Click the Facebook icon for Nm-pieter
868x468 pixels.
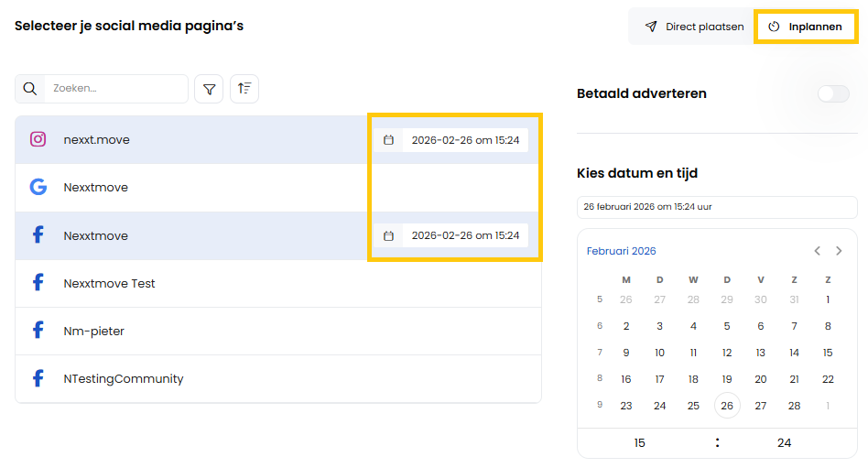click(x=38, y=331)
